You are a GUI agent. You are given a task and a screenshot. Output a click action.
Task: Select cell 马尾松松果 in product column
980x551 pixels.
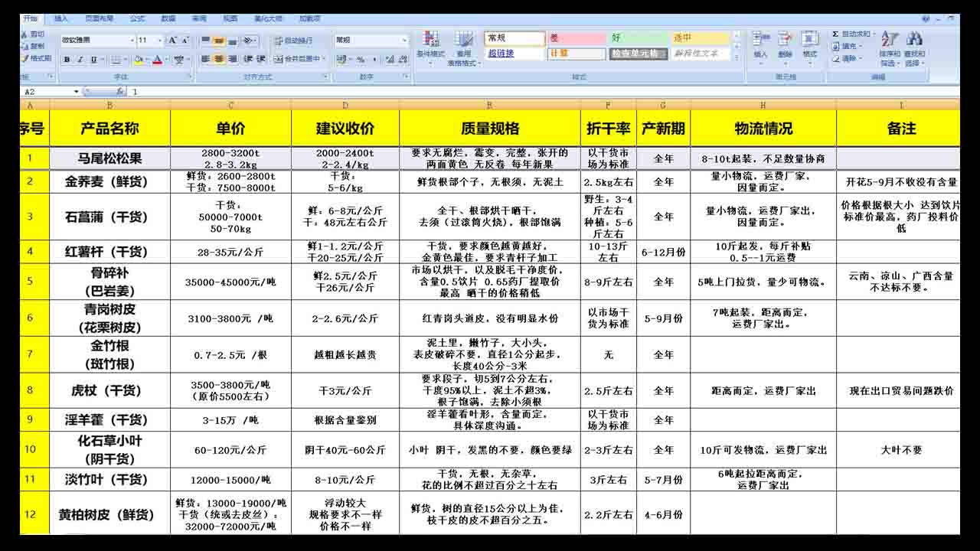(109, 158)
